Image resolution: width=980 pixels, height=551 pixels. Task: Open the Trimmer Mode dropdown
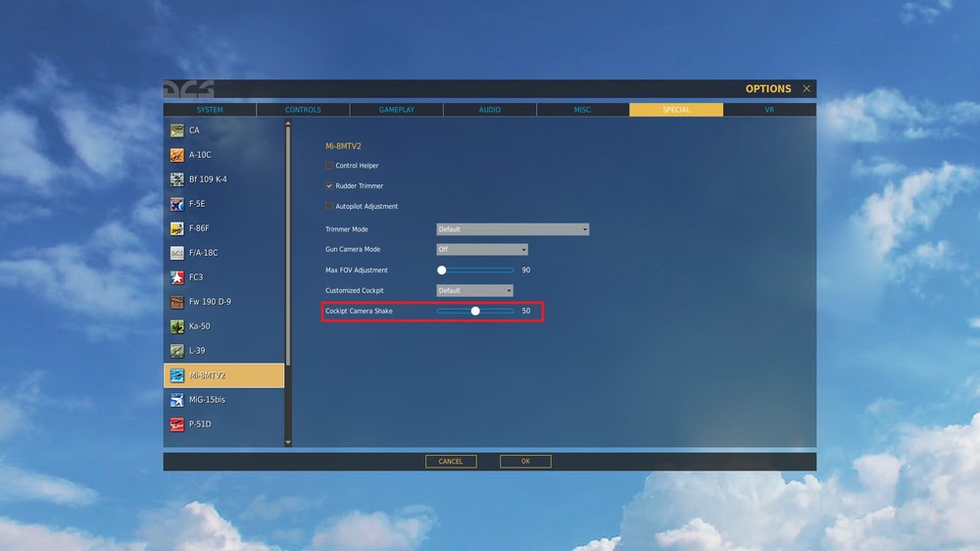tap(513, 229)
